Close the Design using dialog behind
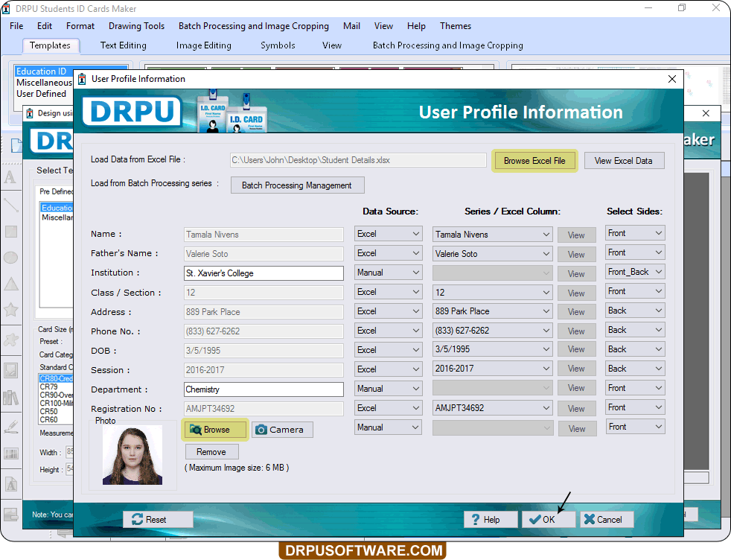 point(706,113)
